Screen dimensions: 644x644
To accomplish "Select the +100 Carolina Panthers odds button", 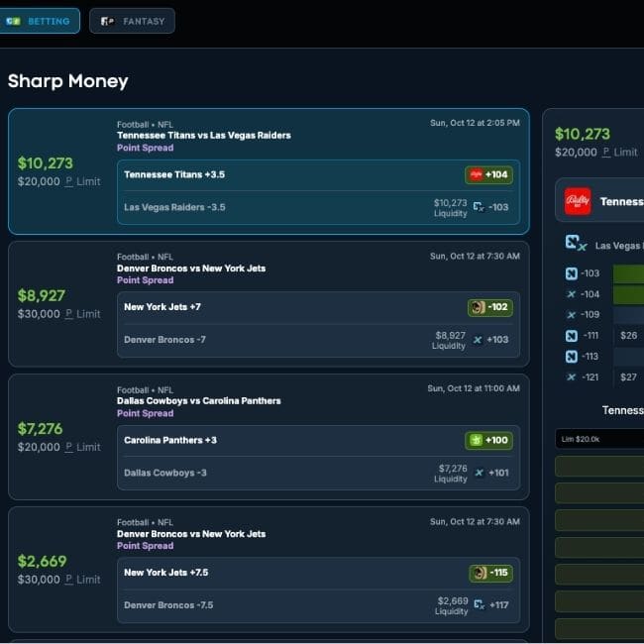I will pyautogui.click(x=488, y=440).
